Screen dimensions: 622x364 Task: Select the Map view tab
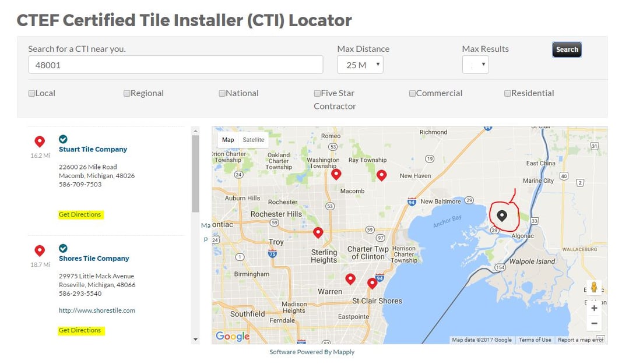tap(227, 140)
